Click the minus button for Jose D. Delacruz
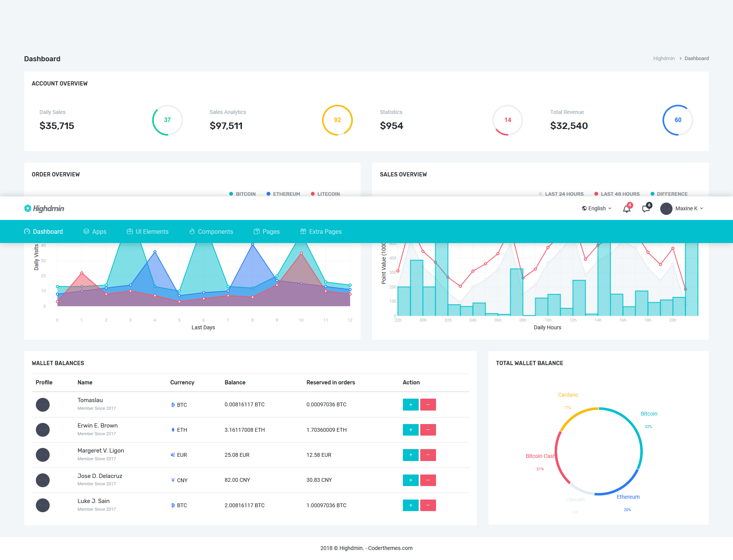Image resolution: width=733 pixels, height=560 pixels. (x=428, y=480)
